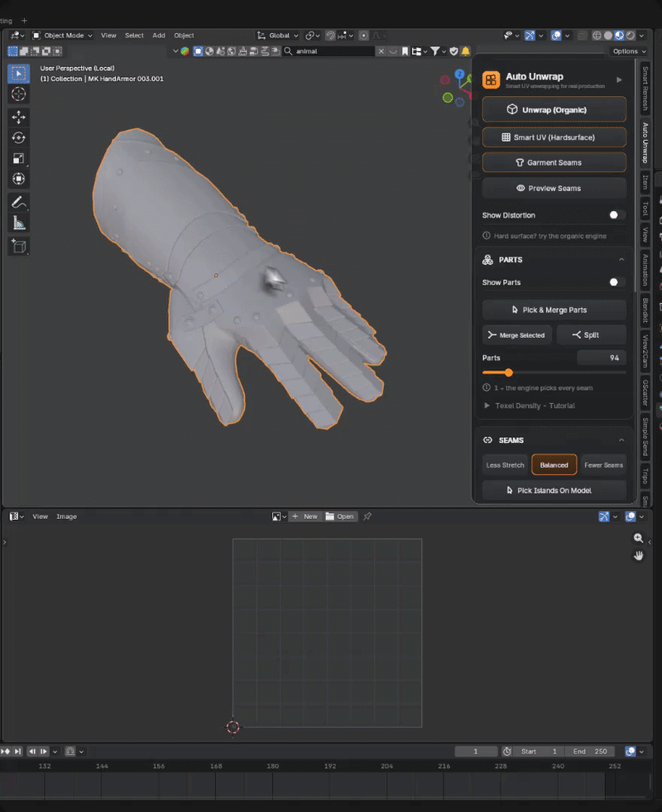Expand Texel Density - Tutorial section
The height and width of the screenshot is (812, 662).
click(x=530, y=406)
